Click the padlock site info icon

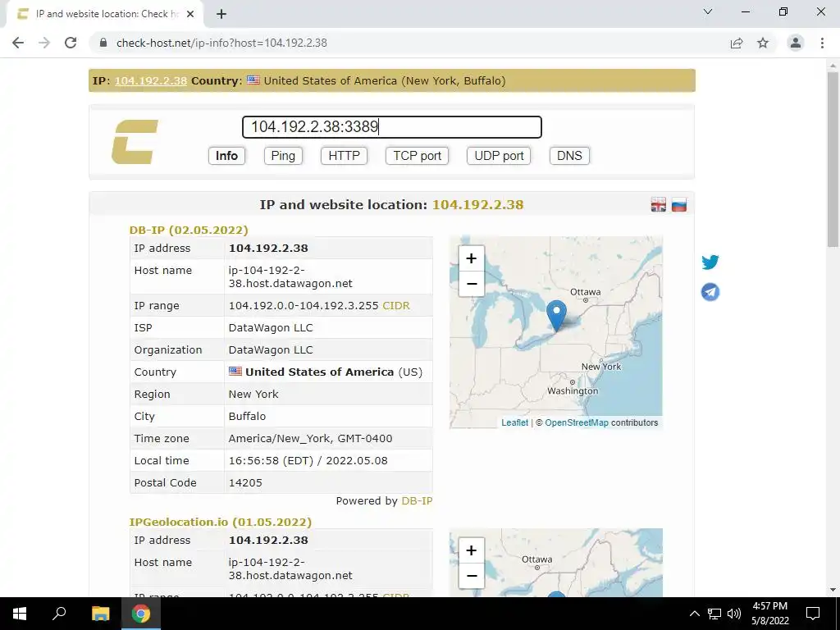[103, 43]
